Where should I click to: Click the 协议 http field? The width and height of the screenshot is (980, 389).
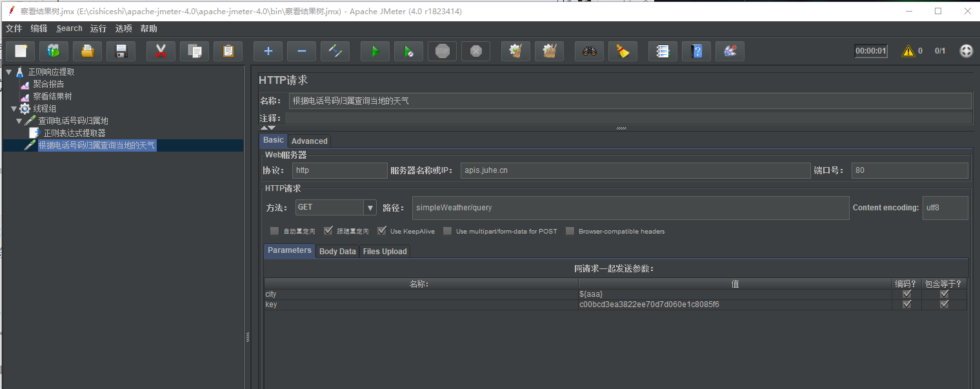pos(339,170)
